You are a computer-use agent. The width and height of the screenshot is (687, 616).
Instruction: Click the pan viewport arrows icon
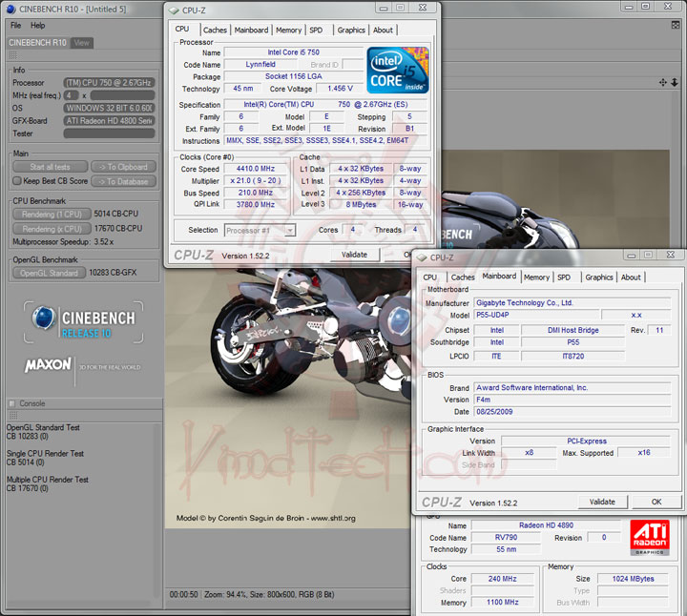pos(662,83)
